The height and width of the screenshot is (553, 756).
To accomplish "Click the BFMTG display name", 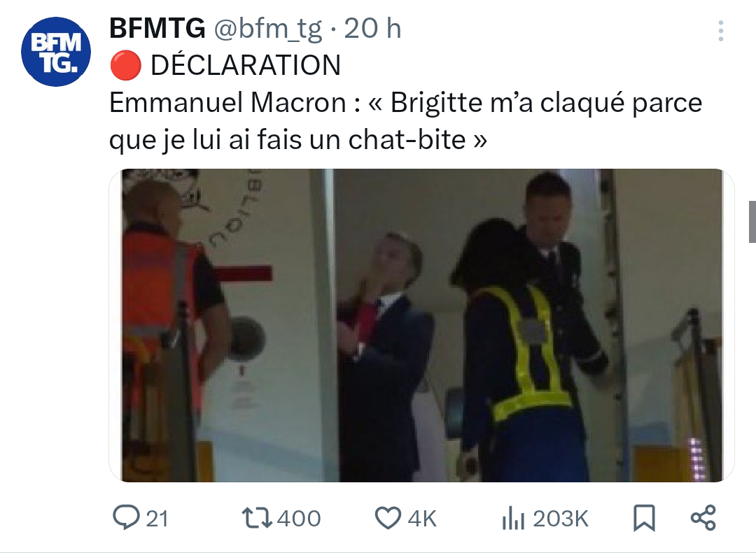I will click(157, 28).
